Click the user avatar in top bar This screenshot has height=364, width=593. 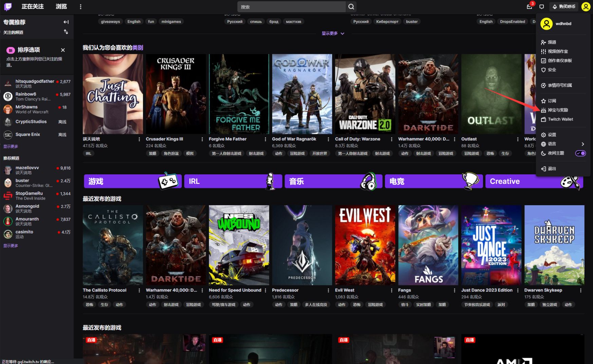[586, 7]
